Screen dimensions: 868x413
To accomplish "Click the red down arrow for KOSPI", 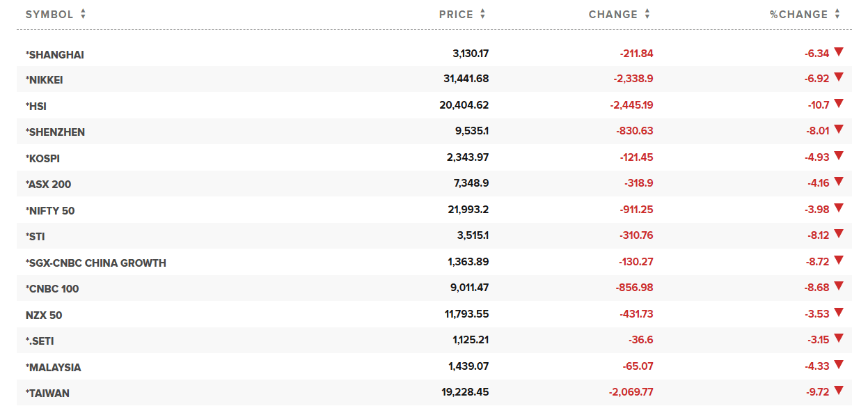I will (x=839, y=156).
